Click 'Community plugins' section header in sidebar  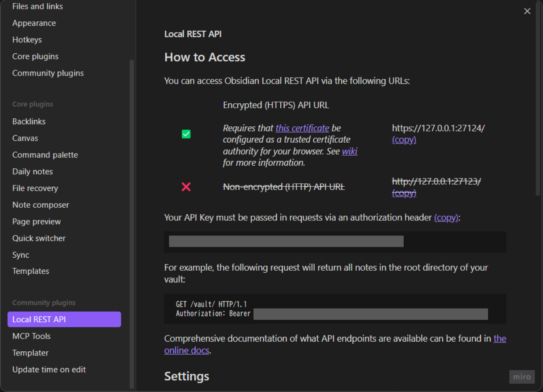[44, 303]
